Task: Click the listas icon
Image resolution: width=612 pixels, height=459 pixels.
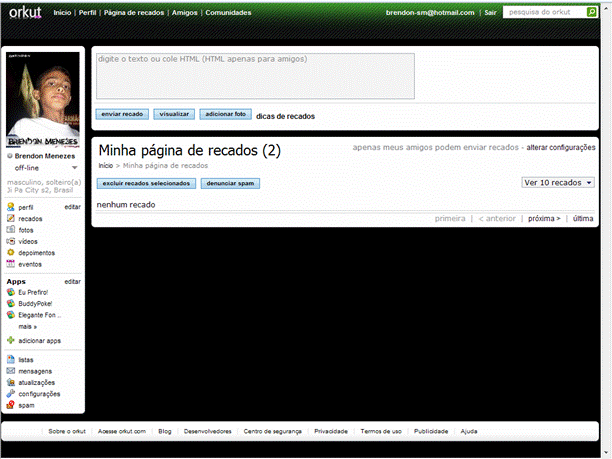Action: tap(11, 359)
